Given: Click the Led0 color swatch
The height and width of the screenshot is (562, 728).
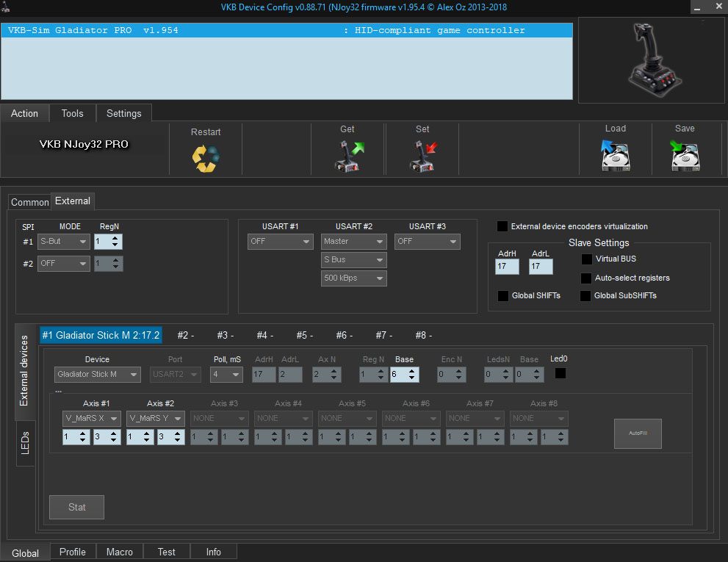Looking at the screenshot, I should (x=560, y=374).
